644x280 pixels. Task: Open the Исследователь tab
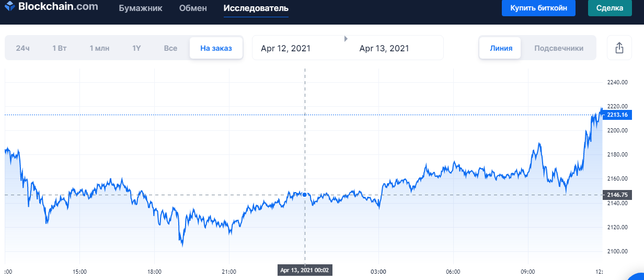[256, 8]
